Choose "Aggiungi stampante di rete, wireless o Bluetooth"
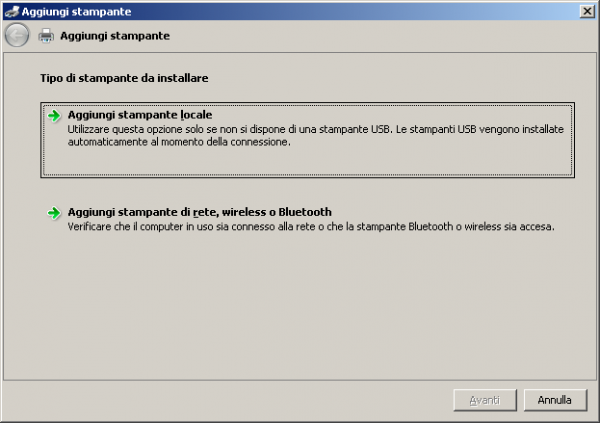600x423 pixels. [x=200, y=212]
